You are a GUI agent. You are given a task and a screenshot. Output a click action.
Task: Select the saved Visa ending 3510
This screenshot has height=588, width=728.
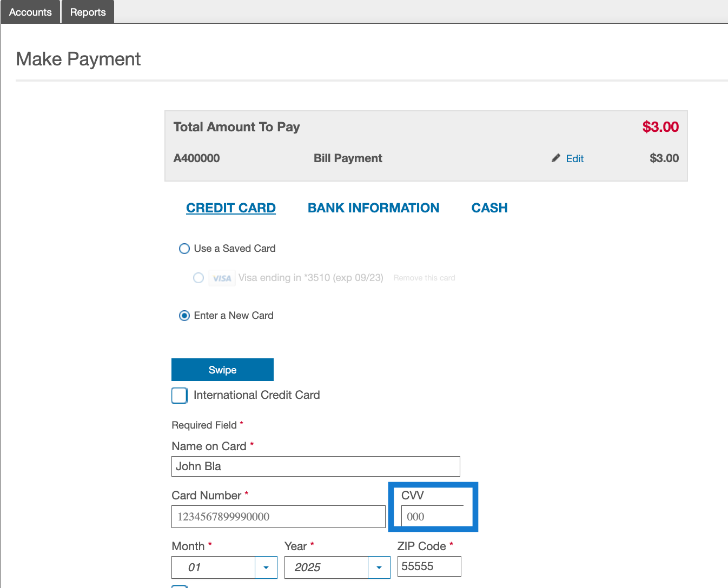pos(198,278)
